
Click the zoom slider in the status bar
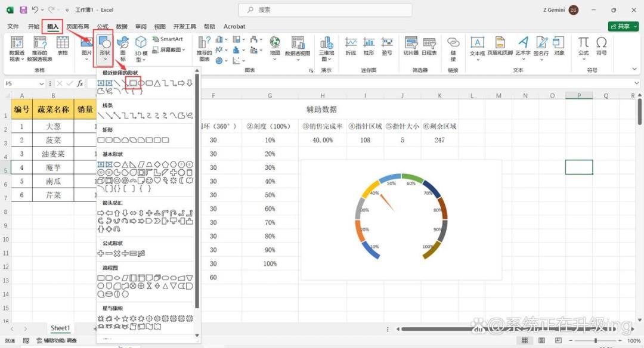(596, 341)
